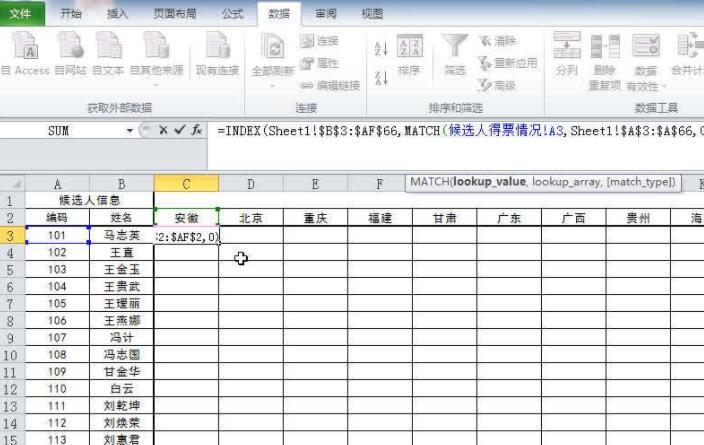
Task: Open 高级 advanced filter
Action: pyautogui.click(x=497, y=85)
